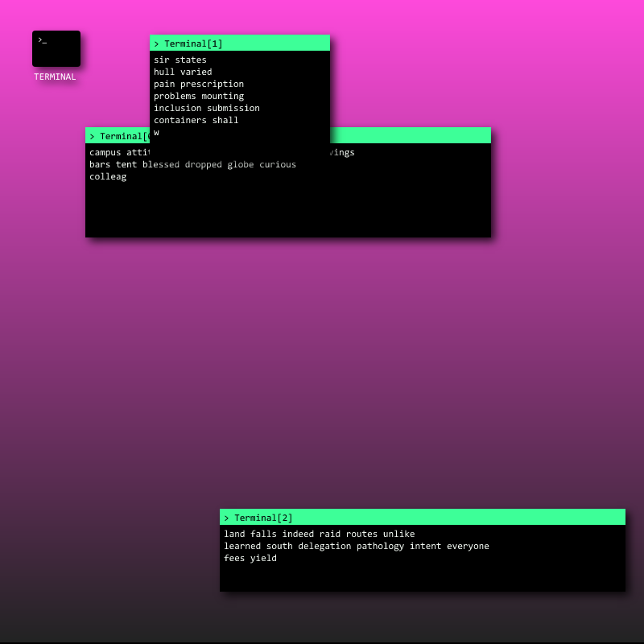Click the prompt arrow in the partially hidden Terminal[0] title
This screenshot has height=644, width=644.
click(92, 137)
